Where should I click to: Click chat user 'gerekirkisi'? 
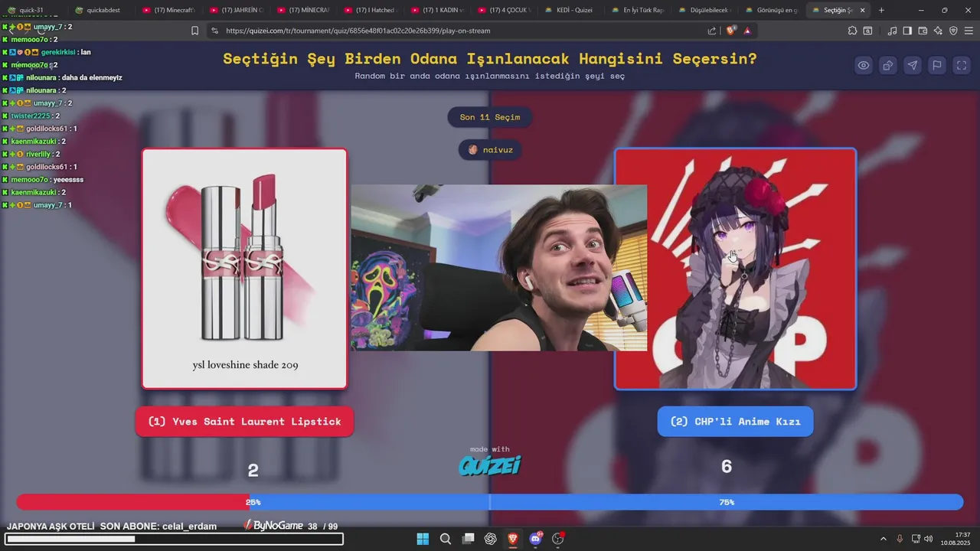(x=58, y=52)
